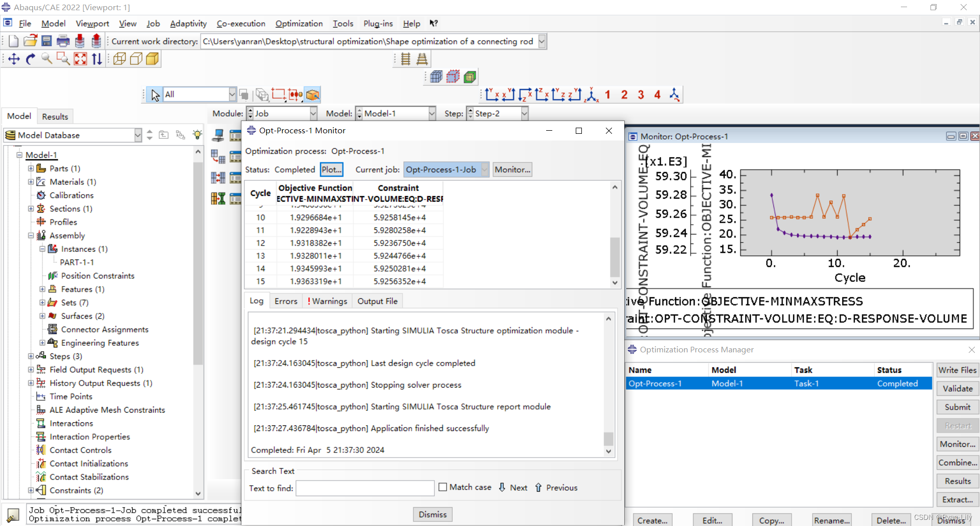Viewport: 980px width, 526px height.
Task: Click the Cycle Views arrows icon
Action: pyautogui.click(x=96, y=59)
